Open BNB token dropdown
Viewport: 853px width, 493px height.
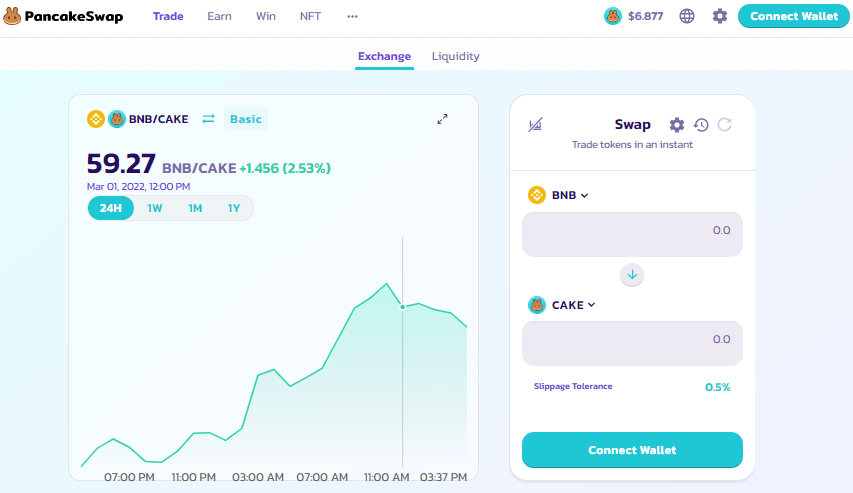point(570,195)
